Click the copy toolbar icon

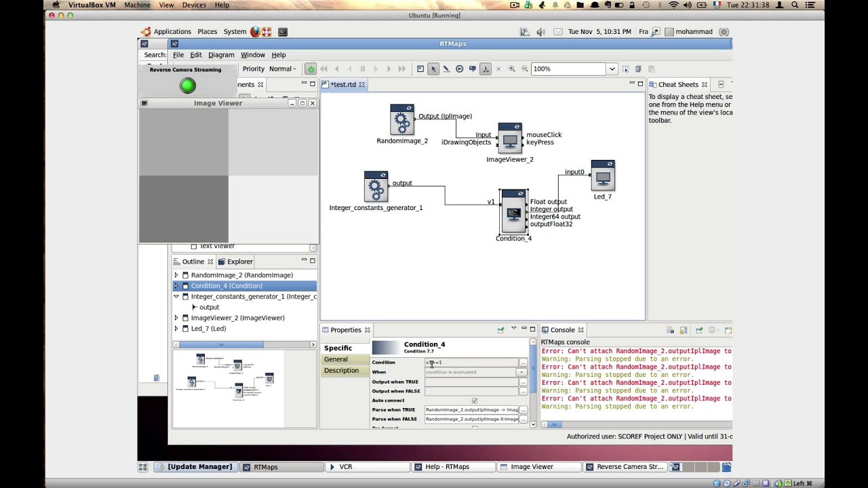tap(638, 69)
